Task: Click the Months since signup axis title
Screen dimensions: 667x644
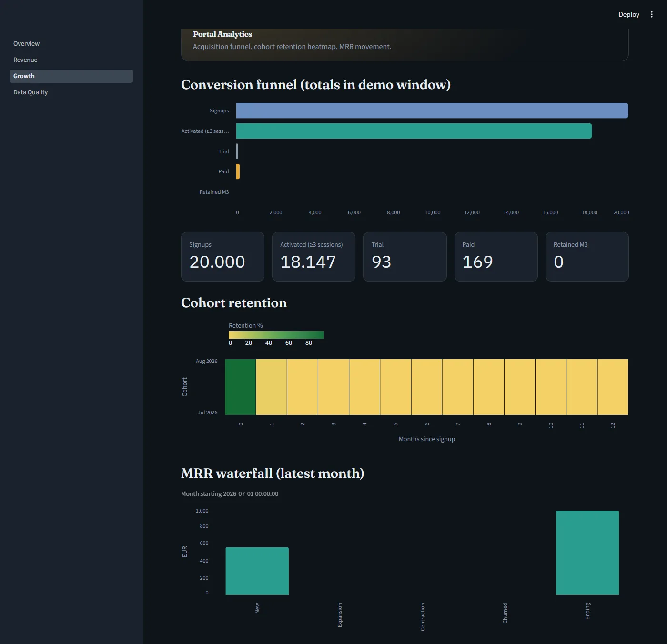Action: coord(427,439)
